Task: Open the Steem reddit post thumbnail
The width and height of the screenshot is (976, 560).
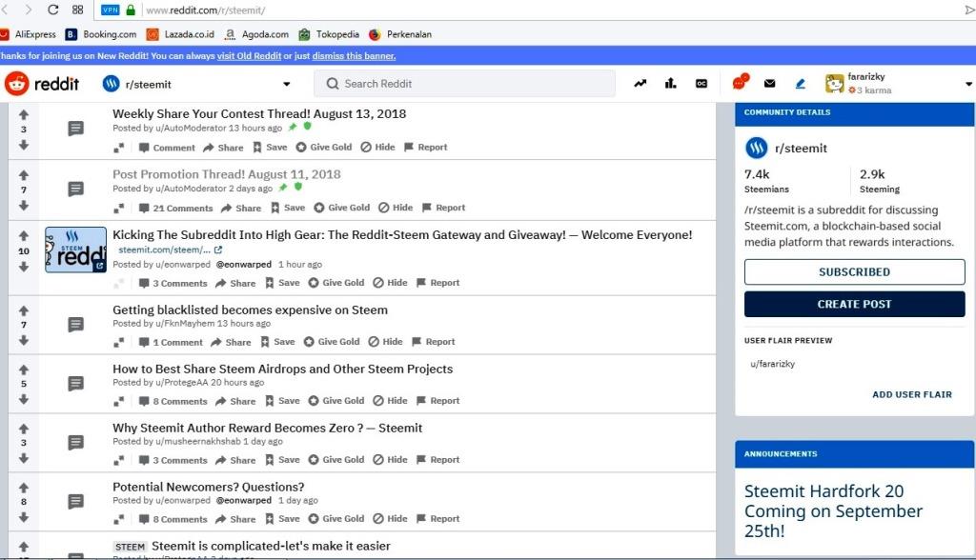Action: point(75,250)
